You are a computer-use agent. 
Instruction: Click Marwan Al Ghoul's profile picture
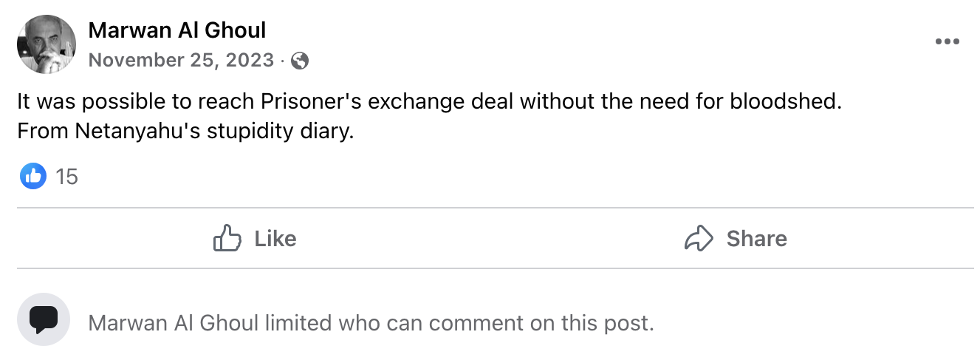click(47, 44)
